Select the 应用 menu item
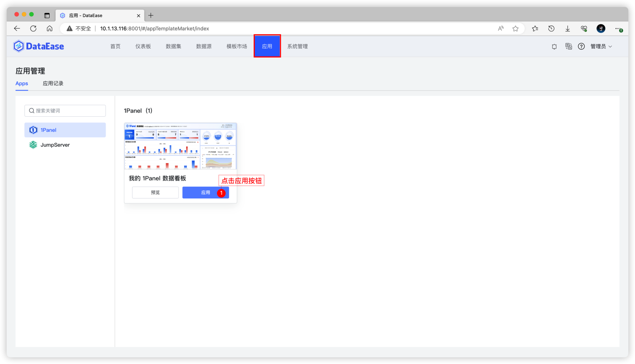 coord(267,46)
